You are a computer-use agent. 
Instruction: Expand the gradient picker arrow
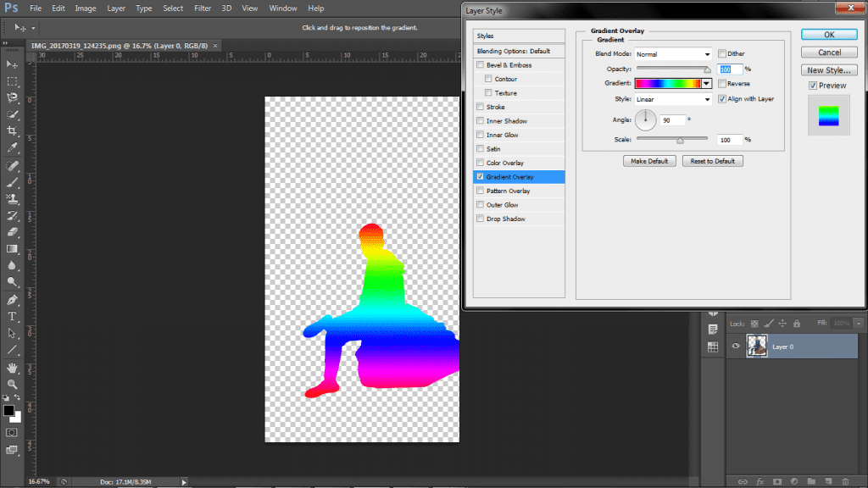707,84
